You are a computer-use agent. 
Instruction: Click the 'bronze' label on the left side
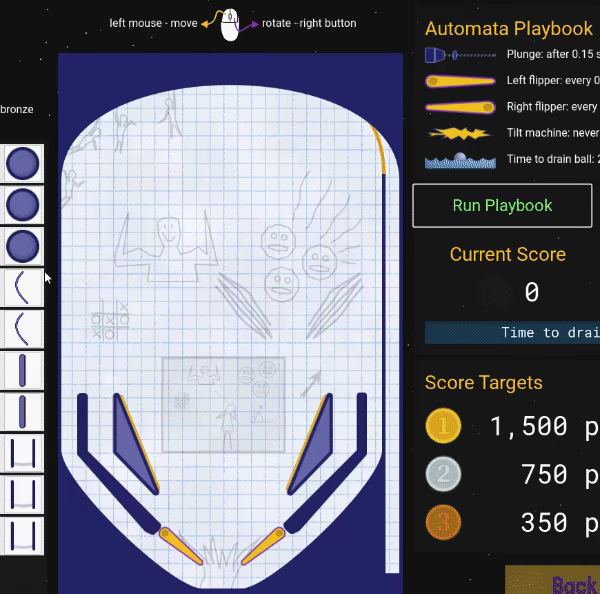click(17, 109)
